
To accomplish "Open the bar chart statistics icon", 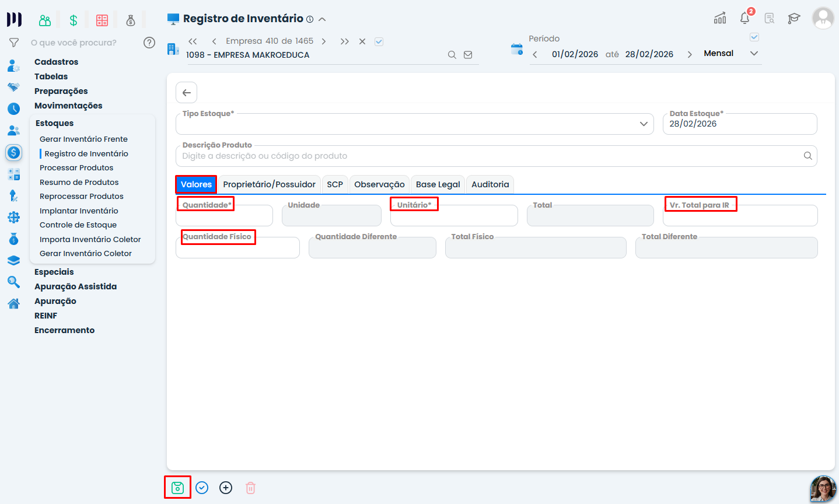I will 720,18.
